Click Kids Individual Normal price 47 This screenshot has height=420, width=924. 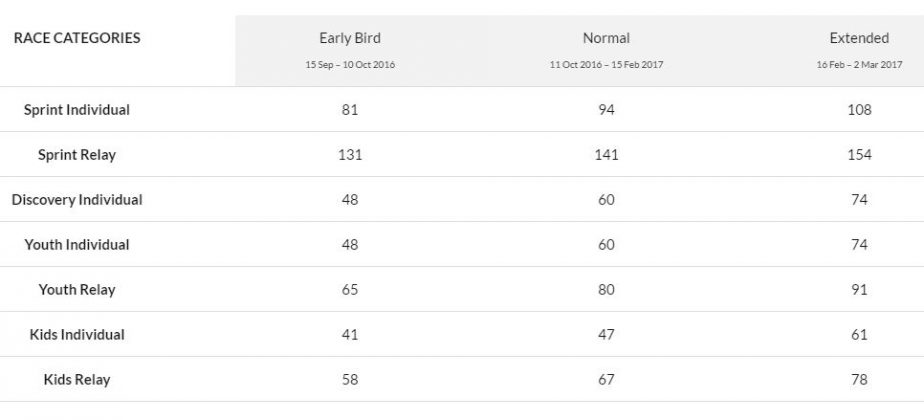coord(606,335)
